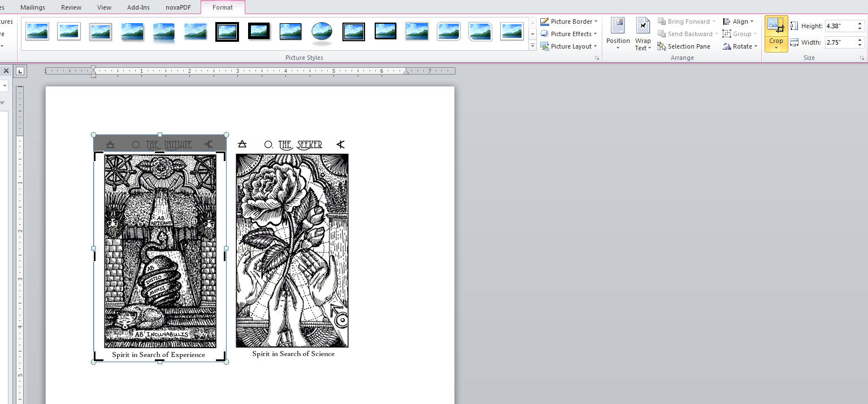Image resolution: width=868 pixels, height=404 pixels.
Task: Apply the thick black frame picture style
Action: point(227,32)
